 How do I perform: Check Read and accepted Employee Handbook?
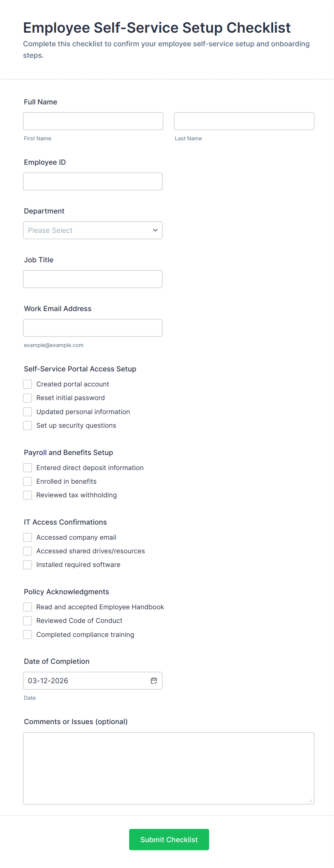[x=28, y=607]
